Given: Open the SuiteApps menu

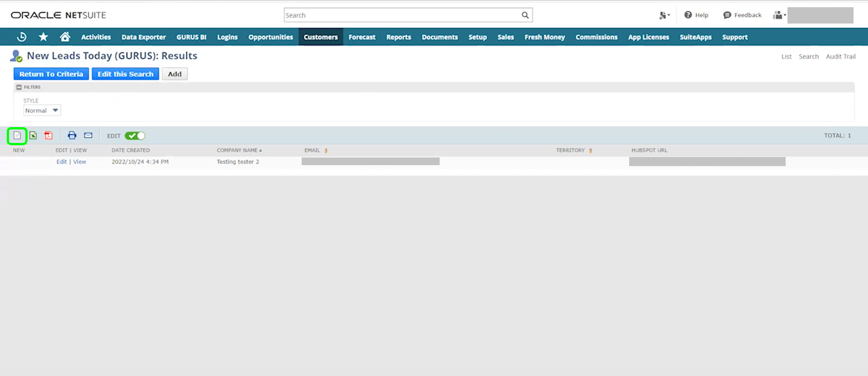Looking at the screenshot, I should point(696,37).
